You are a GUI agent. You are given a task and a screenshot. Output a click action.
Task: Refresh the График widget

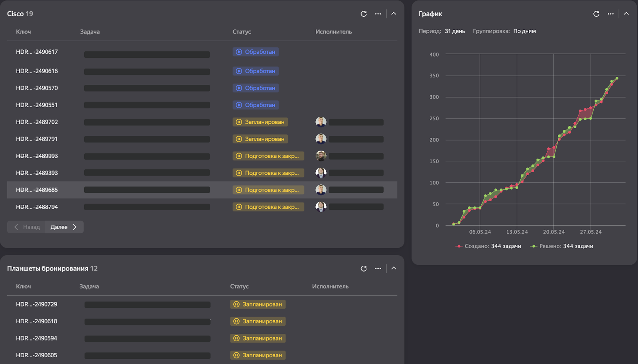coord(596,14)
